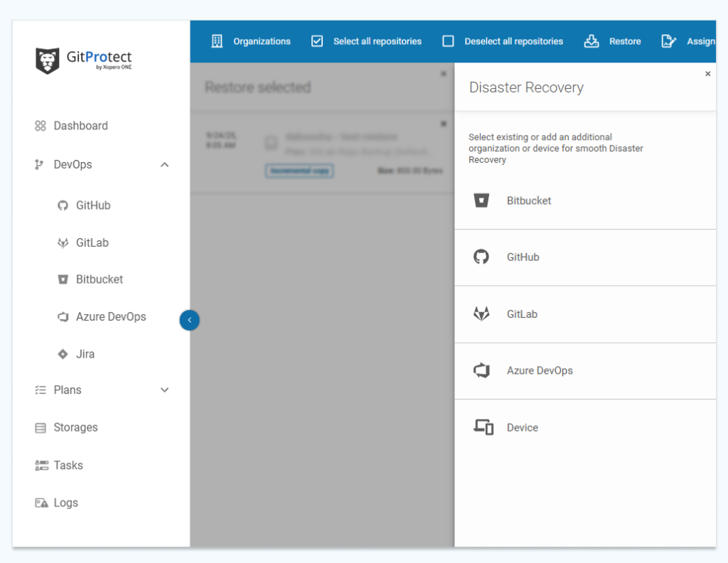This screenshot has width=728, height=563.
Task: Collapse the DevOps section chevron
Action: click(164, 165)
